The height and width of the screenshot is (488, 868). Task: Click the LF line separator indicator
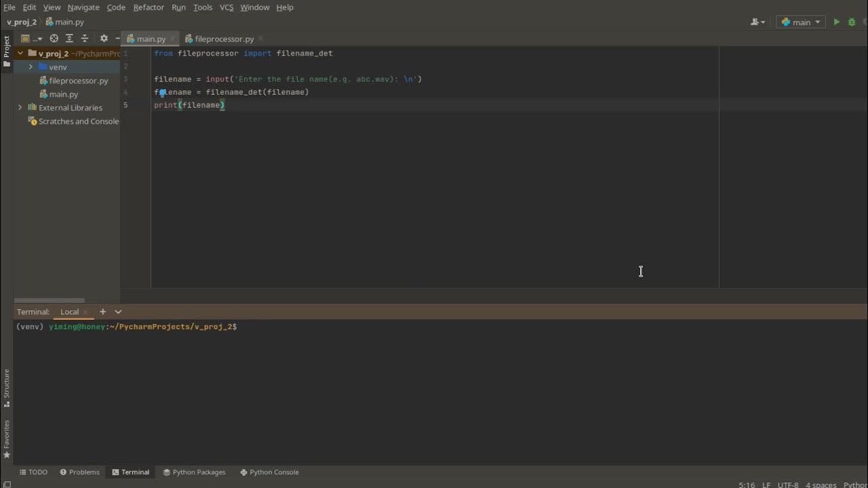tap(766, 485)
